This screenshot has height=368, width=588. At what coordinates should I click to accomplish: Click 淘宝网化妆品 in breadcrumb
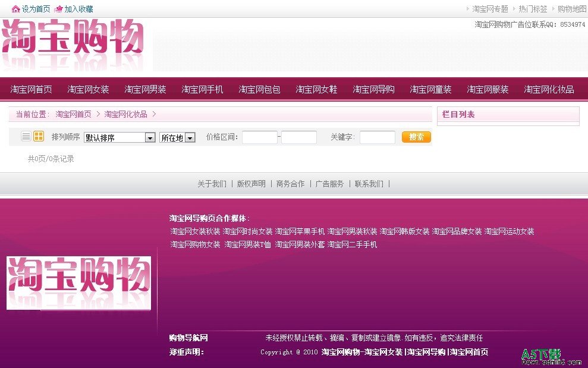[125, 114]
